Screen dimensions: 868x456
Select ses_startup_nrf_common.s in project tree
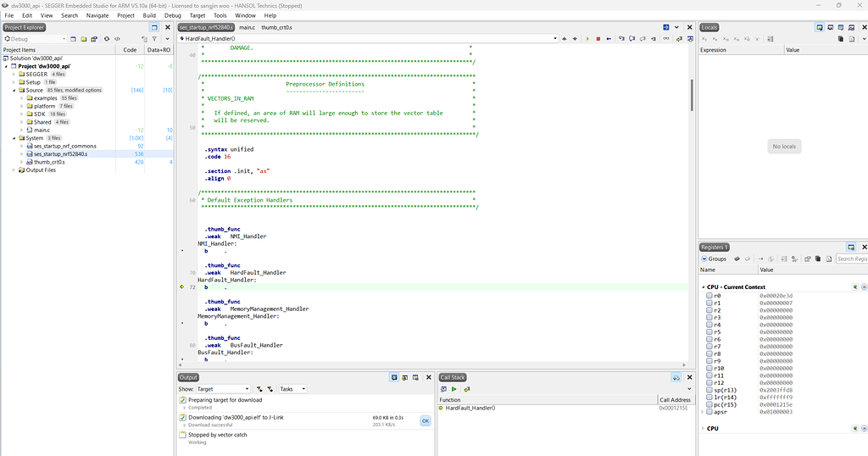[65, 146]
